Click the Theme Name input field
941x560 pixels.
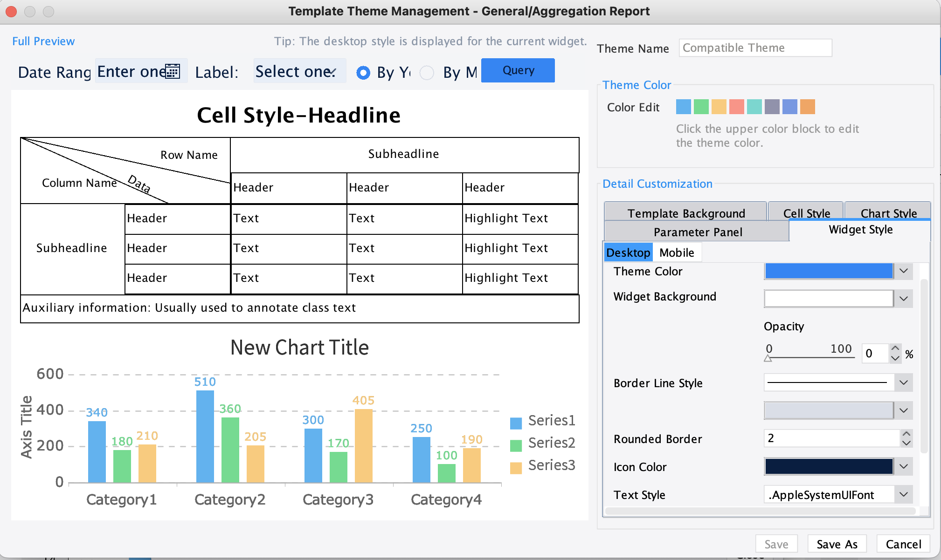755,48
